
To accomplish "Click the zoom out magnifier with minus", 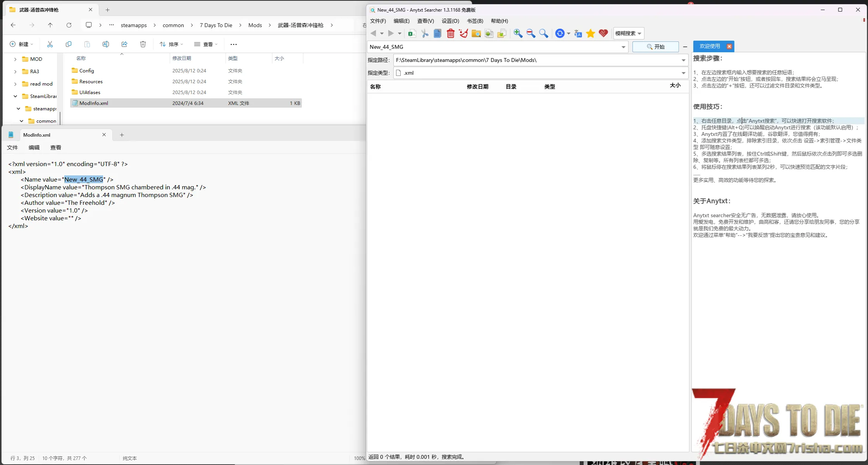I will 531,33.
